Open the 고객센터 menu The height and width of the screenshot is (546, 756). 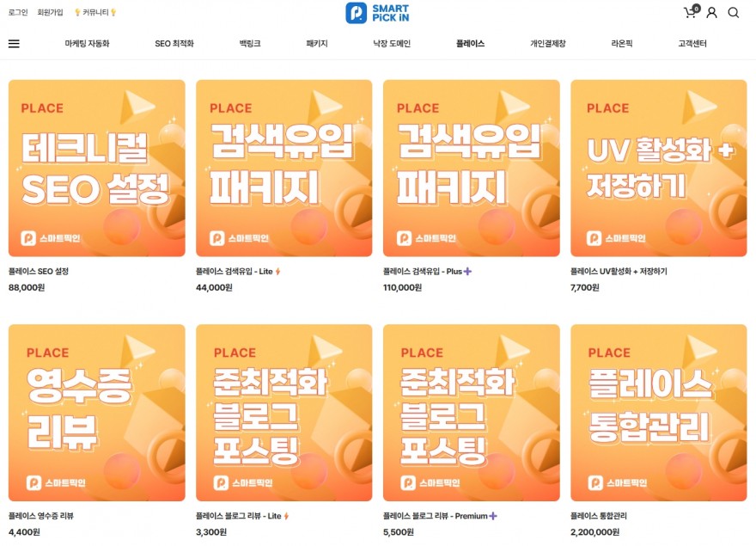tap(692, 44)
